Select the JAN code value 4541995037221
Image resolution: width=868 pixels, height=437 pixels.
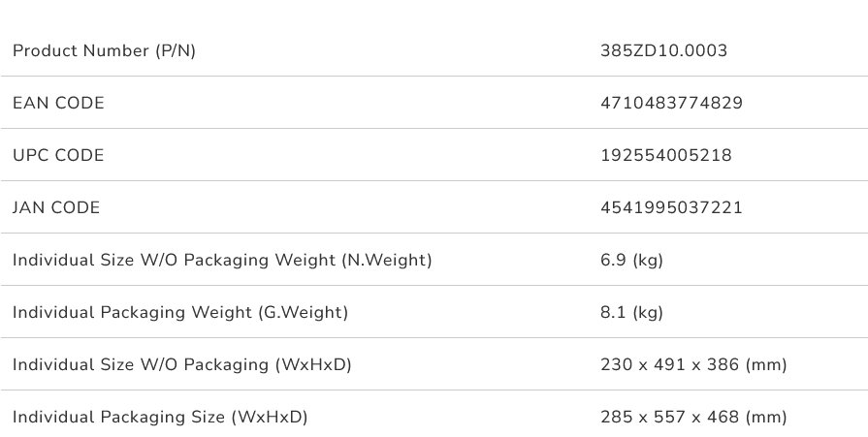pyautogui.click(x=670, y=207)
